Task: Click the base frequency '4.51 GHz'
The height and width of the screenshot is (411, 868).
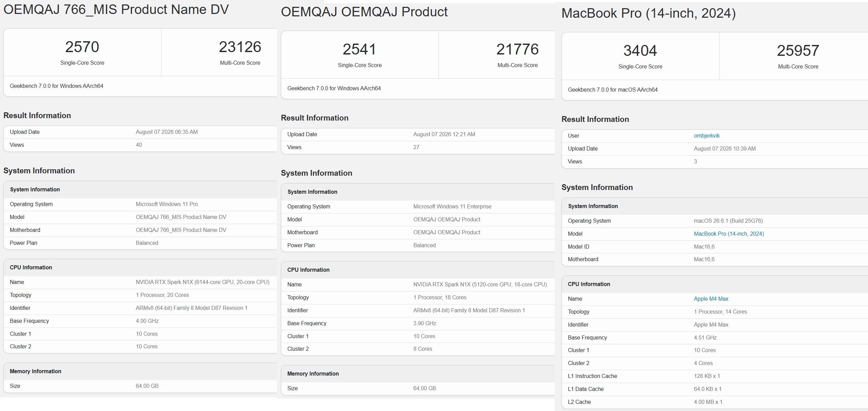Action: pos(705,337)
